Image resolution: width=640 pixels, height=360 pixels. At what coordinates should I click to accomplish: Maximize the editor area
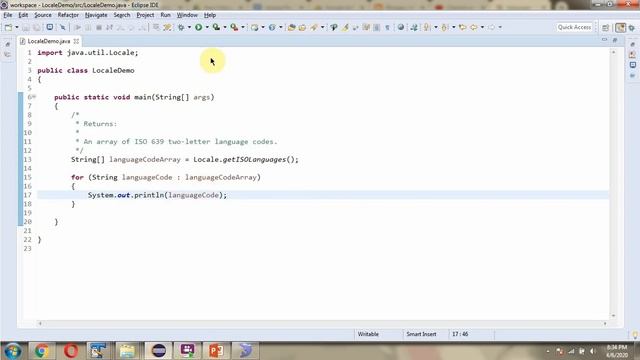click(615, 40)
